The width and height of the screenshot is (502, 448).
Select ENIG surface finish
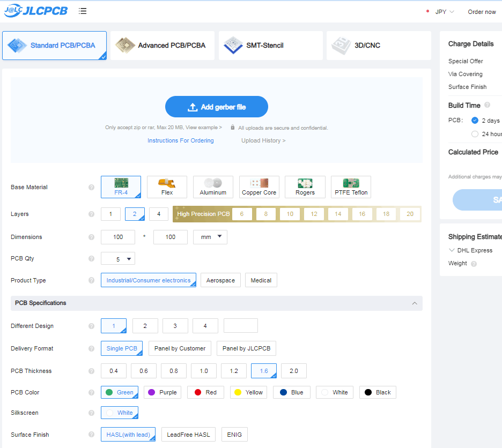[x=234, y=435]
